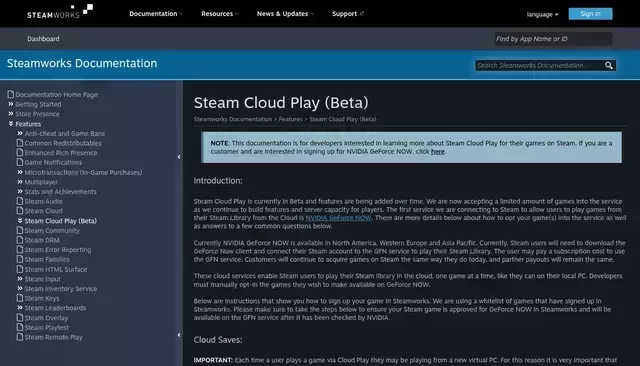The height and width of the screenshot is (366, 640).
Task: Click the Steam Families page icon
Action: point(20,259)
